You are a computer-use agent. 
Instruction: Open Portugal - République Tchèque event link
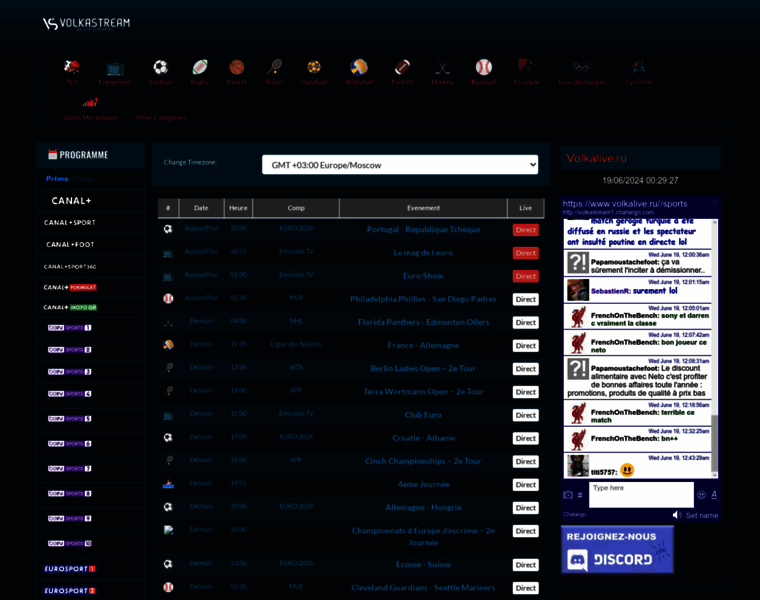424,229
